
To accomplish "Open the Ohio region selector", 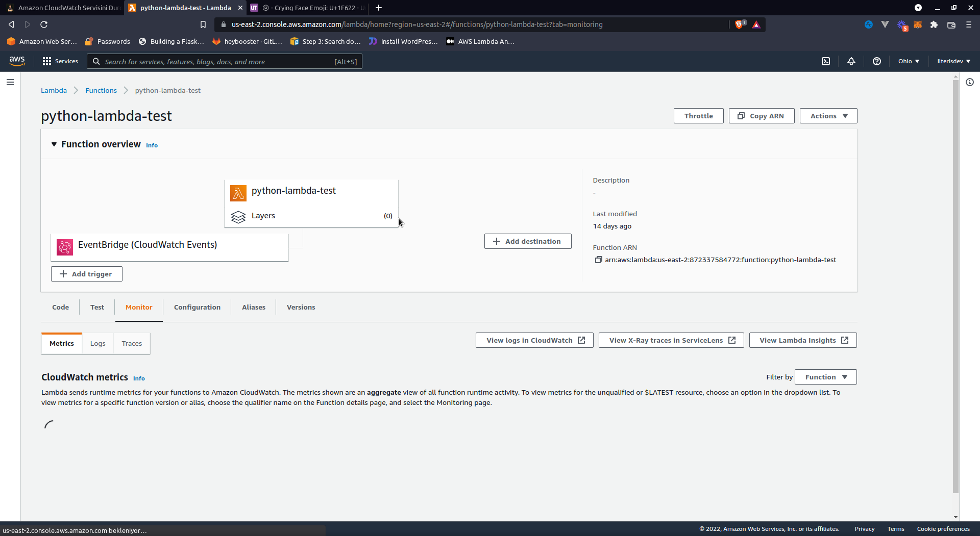I will [909, 61].
